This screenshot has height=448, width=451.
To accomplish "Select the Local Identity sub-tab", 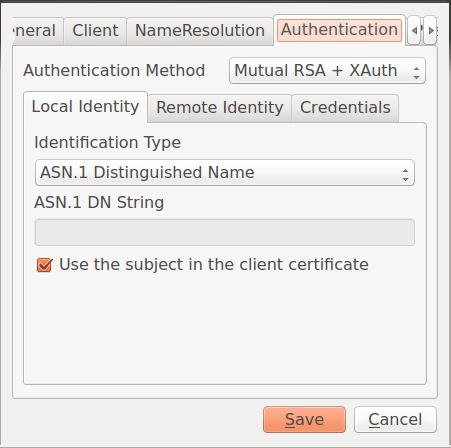I will click(x=85, y=107).
